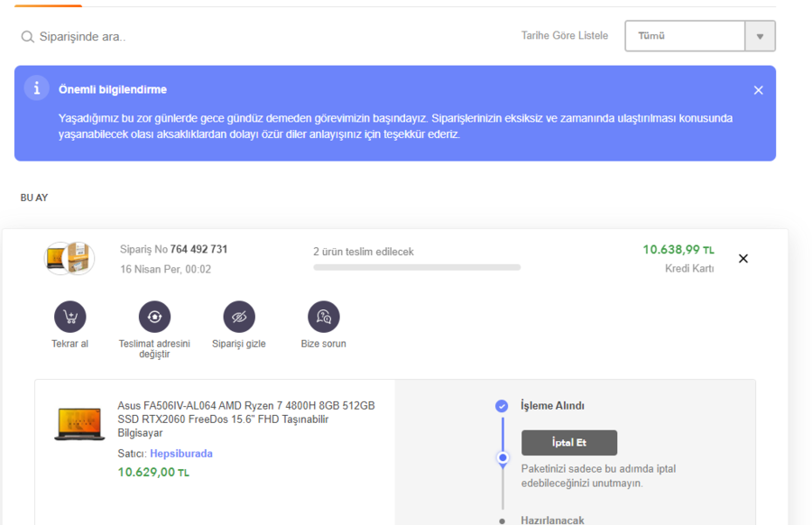Screen dimensions: 812x525
Task: Click the 'Siparişi gizle' eye icon
Action: [239, 317]
